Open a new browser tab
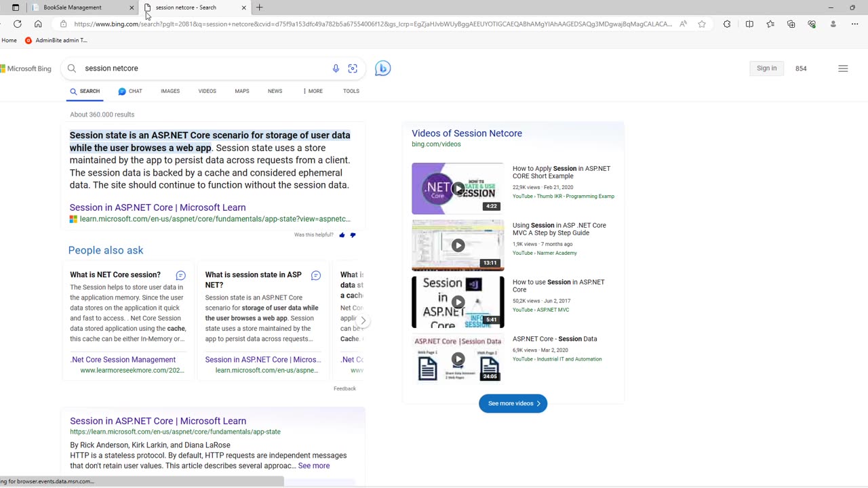868x488 pixels. pyautogui.click(x=260, y=7)
